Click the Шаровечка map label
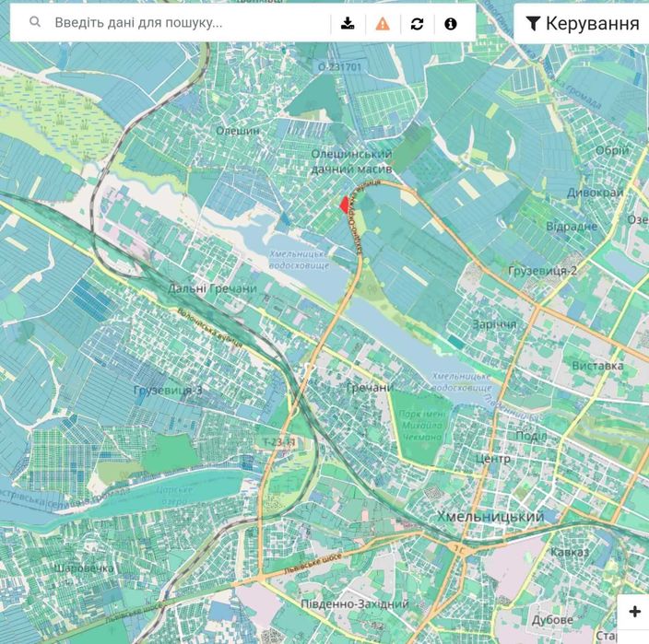 84,568
